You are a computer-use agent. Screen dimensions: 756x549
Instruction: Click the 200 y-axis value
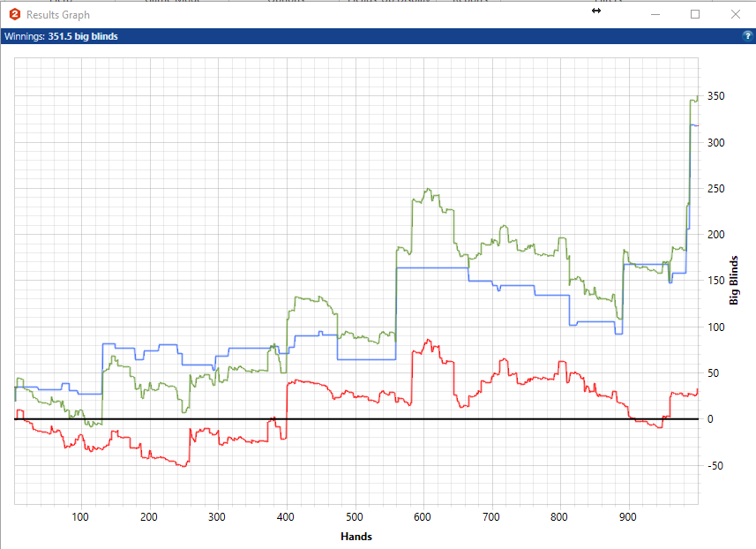pyautogui.click(x=716, y=235)
